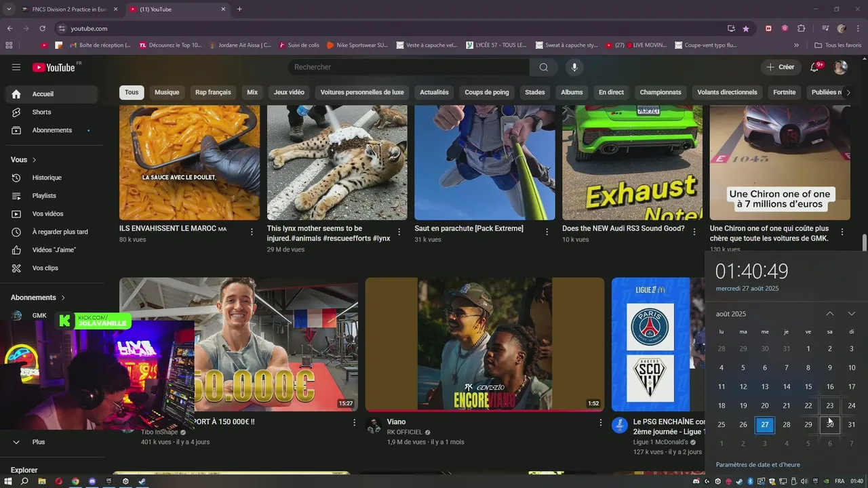Bookmark this page with the star icon

tap(746, 28)
